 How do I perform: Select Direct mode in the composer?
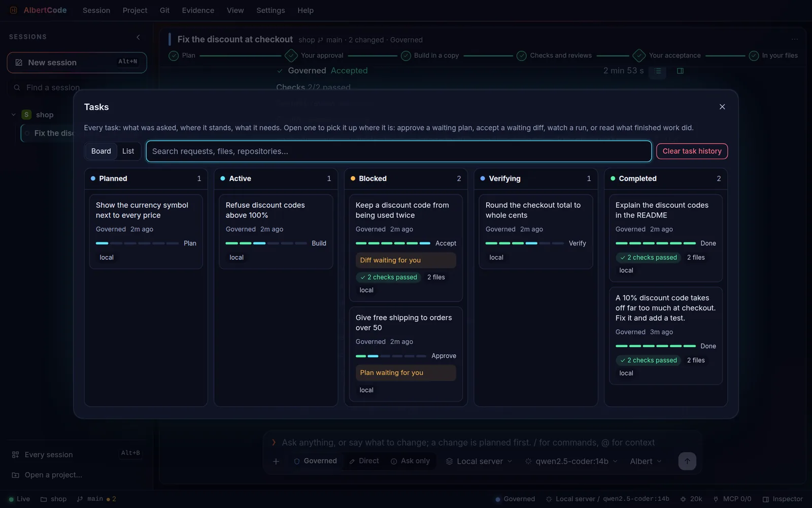click(x=364, y=461)
